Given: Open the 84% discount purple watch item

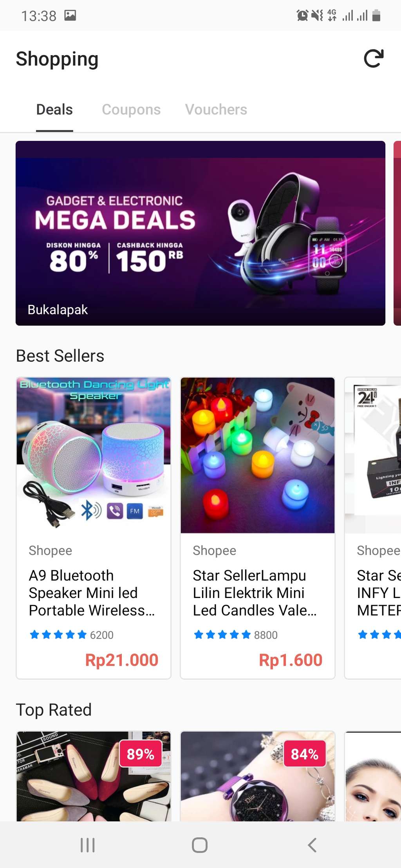Looking at the screenshot, I should tap(258, 776).
